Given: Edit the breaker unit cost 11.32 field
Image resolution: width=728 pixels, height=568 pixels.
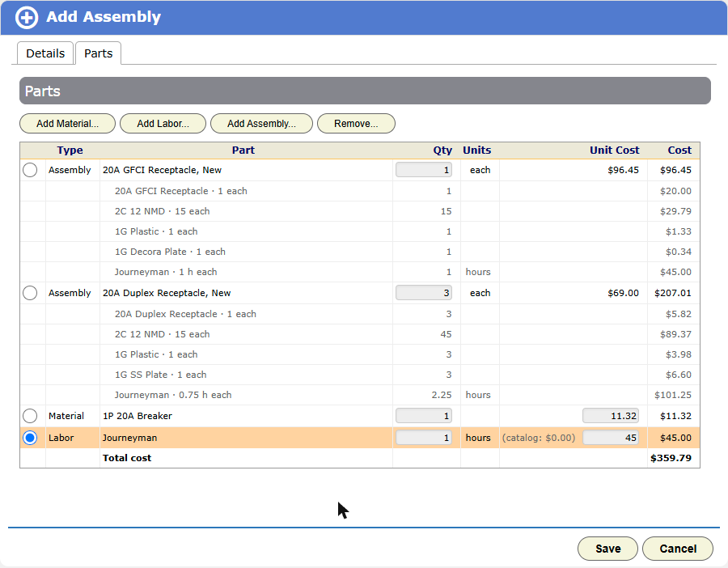Looking at the screenshot, I should tap(611, 416).
